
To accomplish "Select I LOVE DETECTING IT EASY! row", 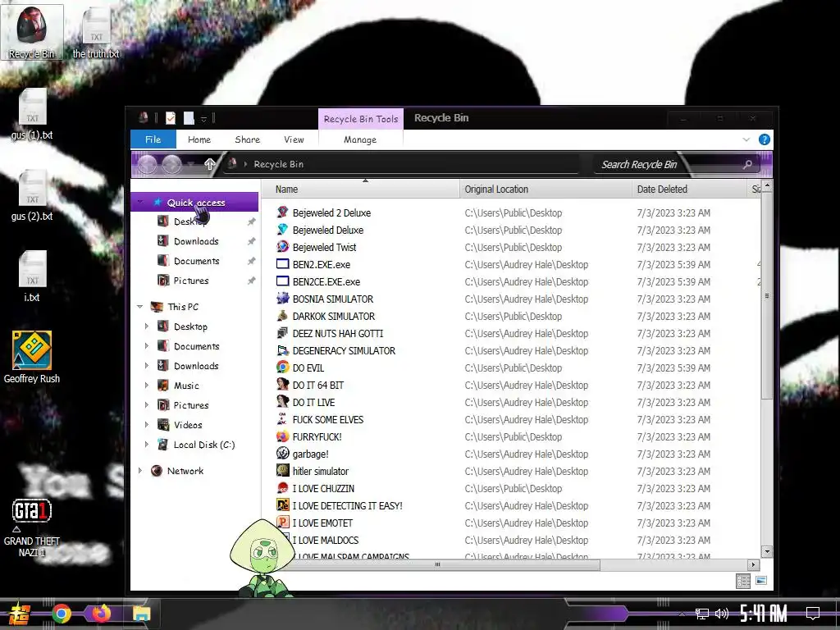I will (511, 505).
